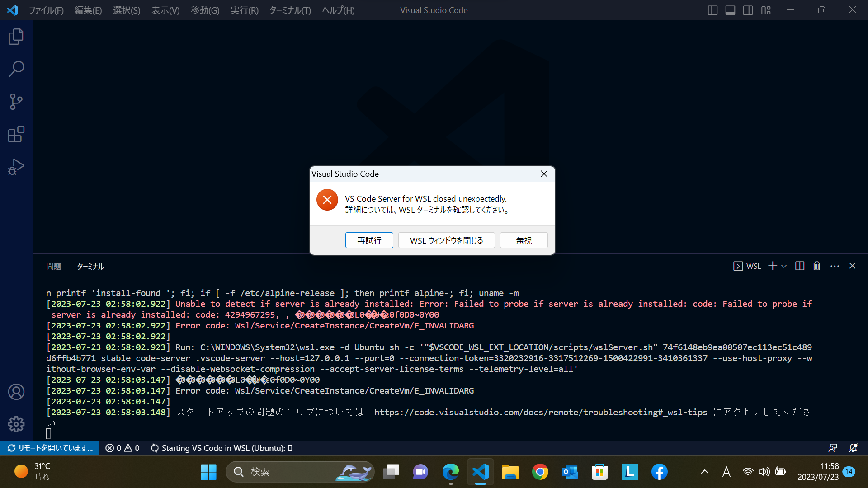The width and height of the screenshot is (868, 488).
Task: Click the taskbar 検索 search box
Action: pos(300,472)
